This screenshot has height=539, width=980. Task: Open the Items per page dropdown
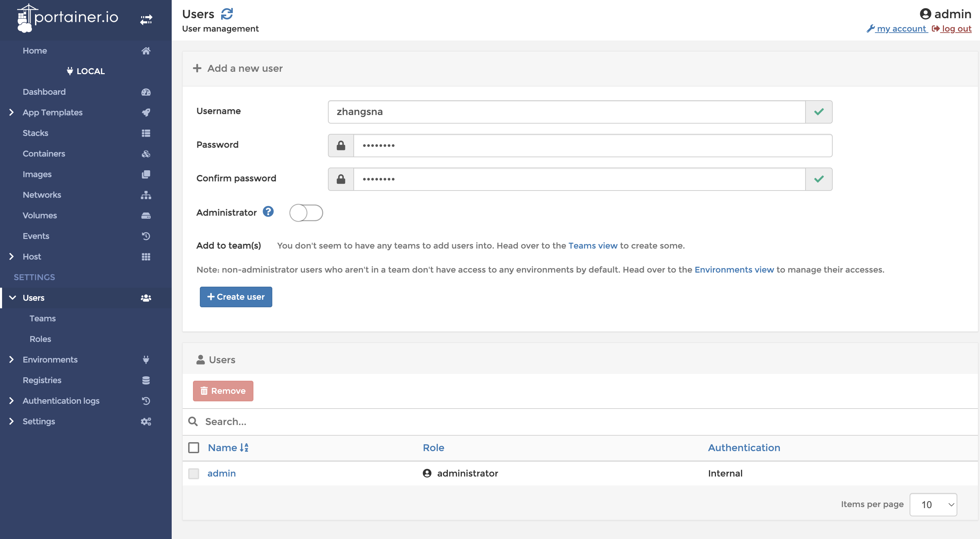(933, 505)
